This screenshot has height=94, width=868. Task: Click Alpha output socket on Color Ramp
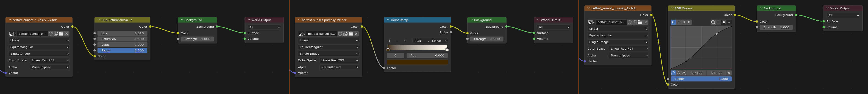[x=451, y=32]
